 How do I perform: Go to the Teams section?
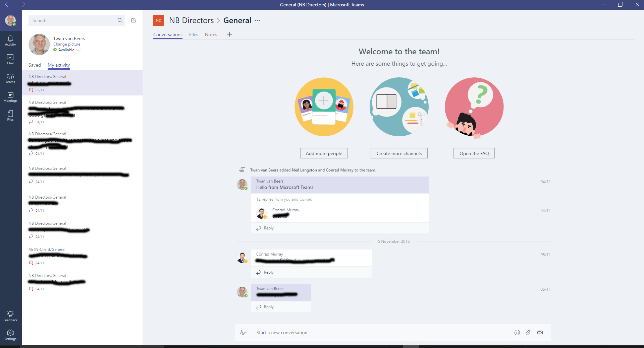10,78
